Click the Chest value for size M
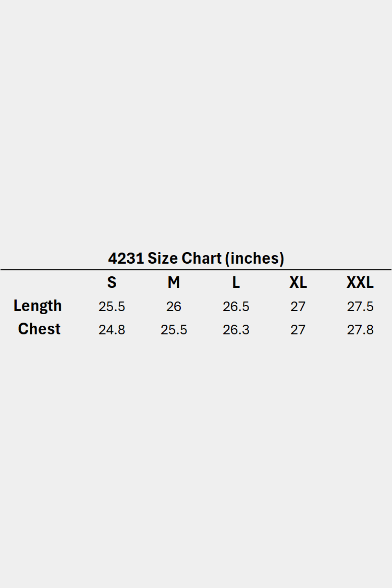The height and width of the screenshot is (588, 392). coord(173,330)
